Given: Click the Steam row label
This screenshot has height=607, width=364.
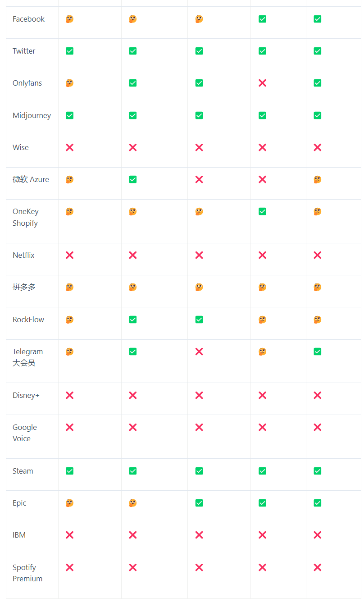Looking at the screenshot, I should click(x=23, y=471).
